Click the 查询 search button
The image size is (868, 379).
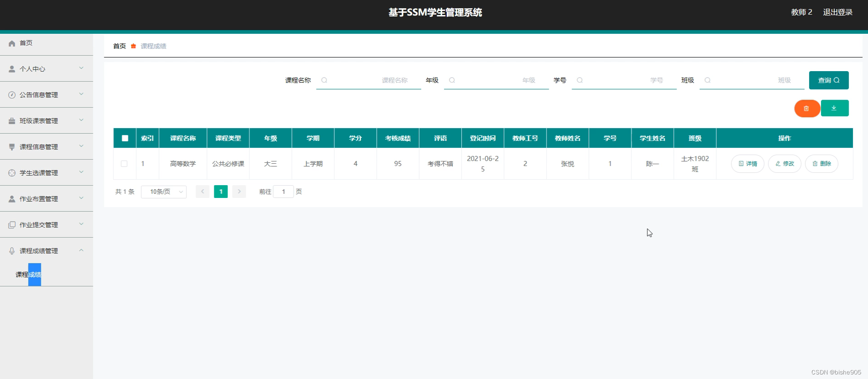pos(829,80)
